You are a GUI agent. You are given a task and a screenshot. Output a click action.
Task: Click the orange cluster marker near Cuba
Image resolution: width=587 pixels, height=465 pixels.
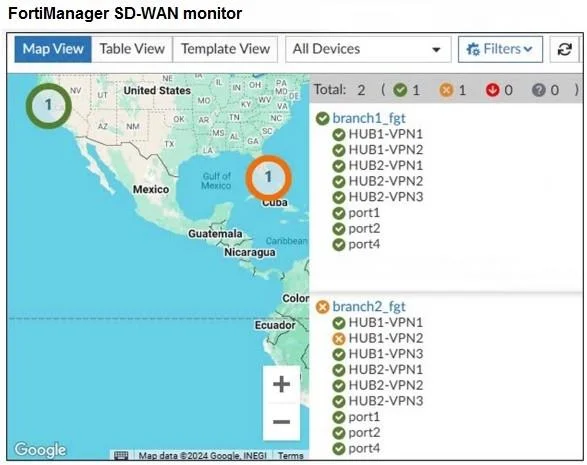[268, 177]
